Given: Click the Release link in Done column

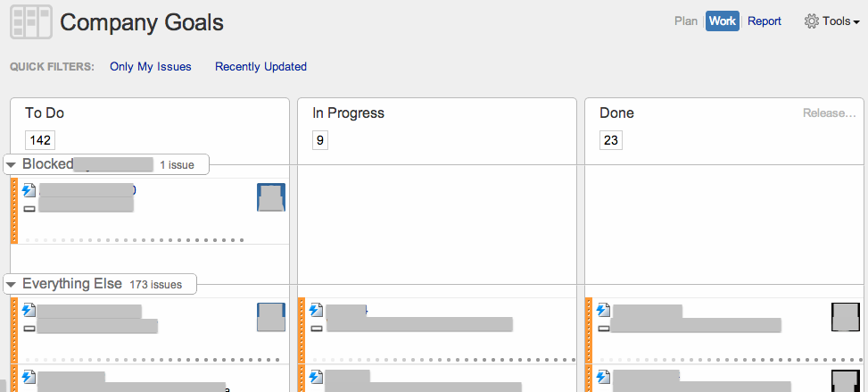Looking at the screenshot, I should tap(829, 113).
